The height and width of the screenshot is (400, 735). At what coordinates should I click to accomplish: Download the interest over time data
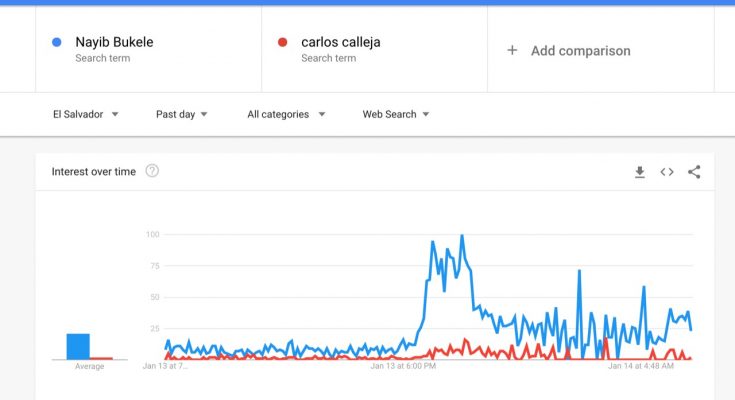pos(639,172)
